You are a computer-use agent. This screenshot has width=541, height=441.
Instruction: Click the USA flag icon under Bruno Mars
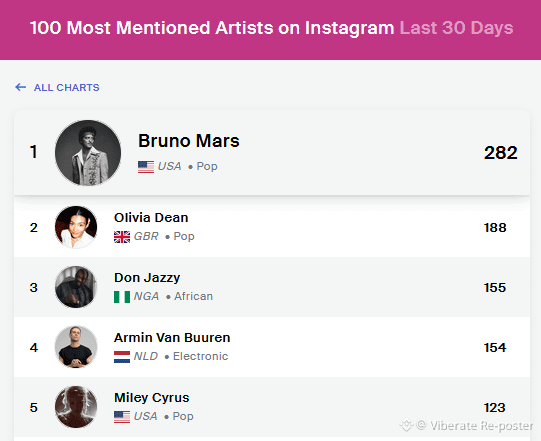pos(146,167)
